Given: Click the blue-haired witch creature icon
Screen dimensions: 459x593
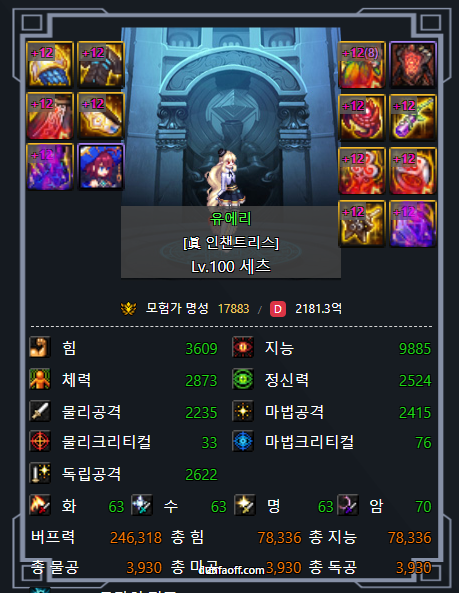Looking at the screenshot, I should pyautogui.click(x=101, y=166).
